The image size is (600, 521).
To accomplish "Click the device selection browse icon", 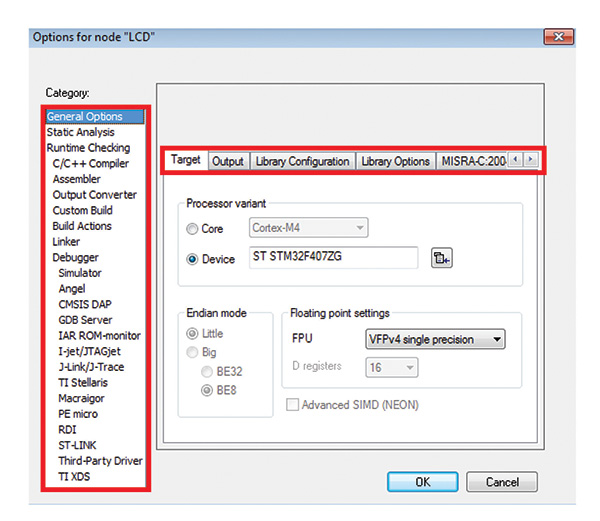I will [x=442, y=259].
